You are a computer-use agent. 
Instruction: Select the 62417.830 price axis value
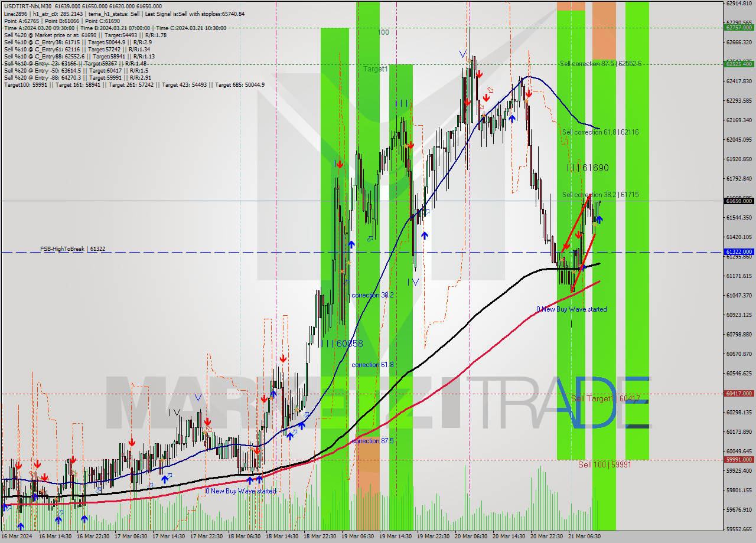tap(739, 81)
